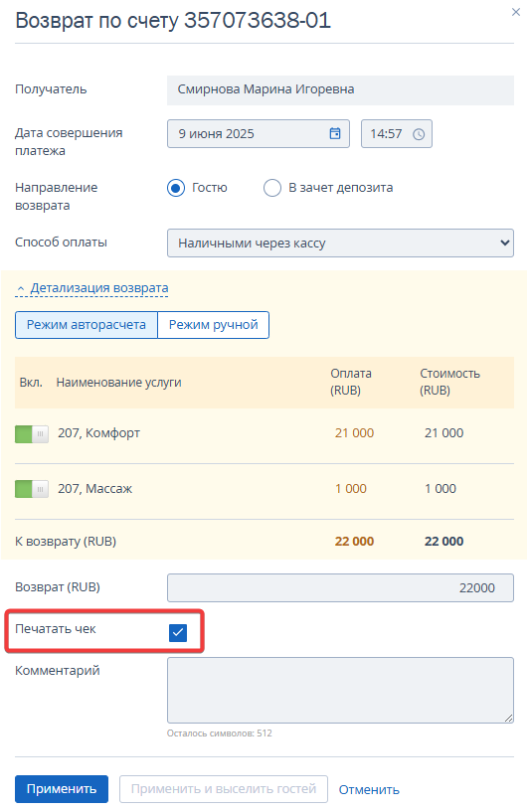This screenshot has height=812, width=530.
Task: Choose the В зачет депозита option
Action: pos(272,188)
